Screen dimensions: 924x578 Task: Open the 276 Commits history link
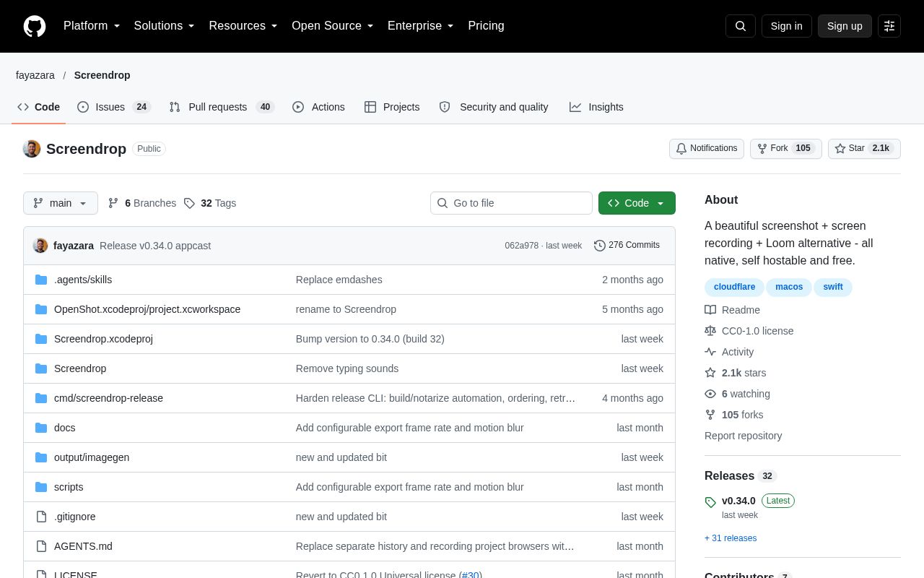(627, 246)
